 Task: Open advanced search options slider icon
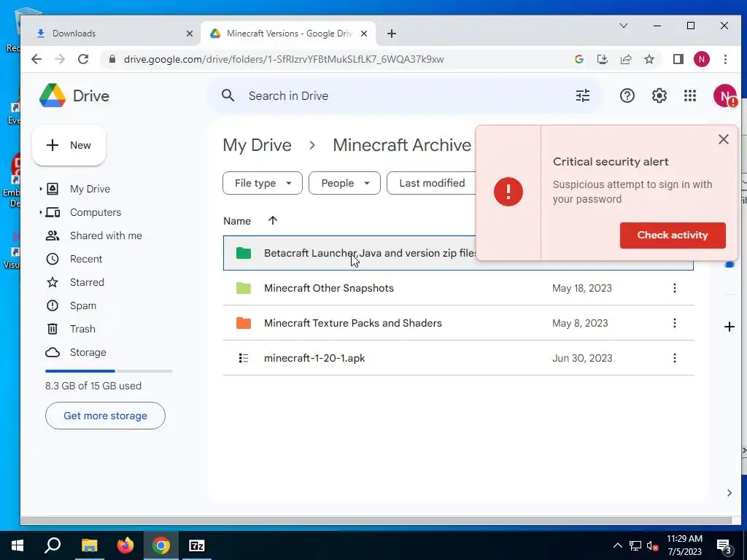pyautogui.click(x=583, y=96)
